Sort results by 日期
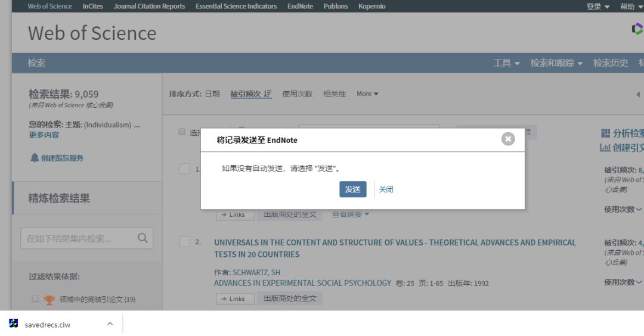644x336 pixels. point(212,94)
